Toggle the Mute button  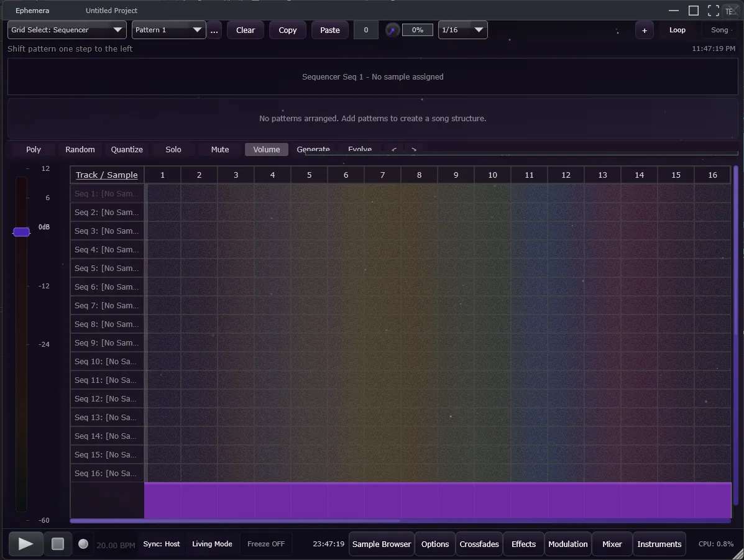[x=220, y=150]
